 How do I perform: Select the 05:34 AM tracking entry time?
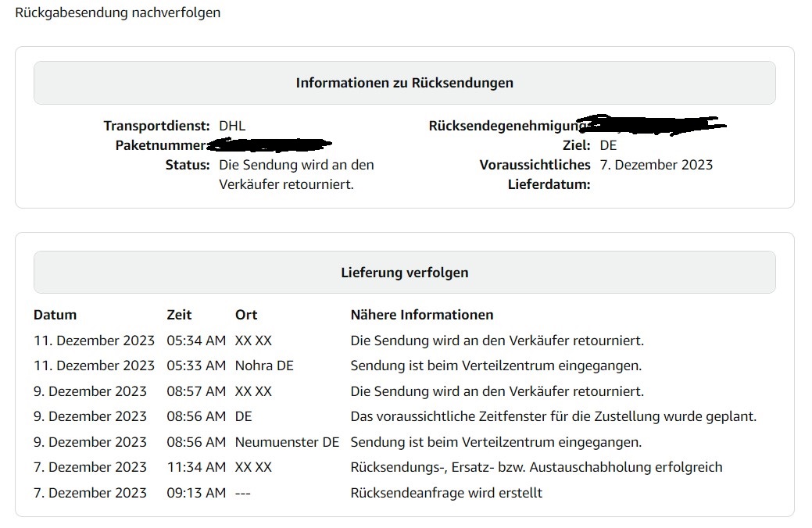tap(196, 341)
